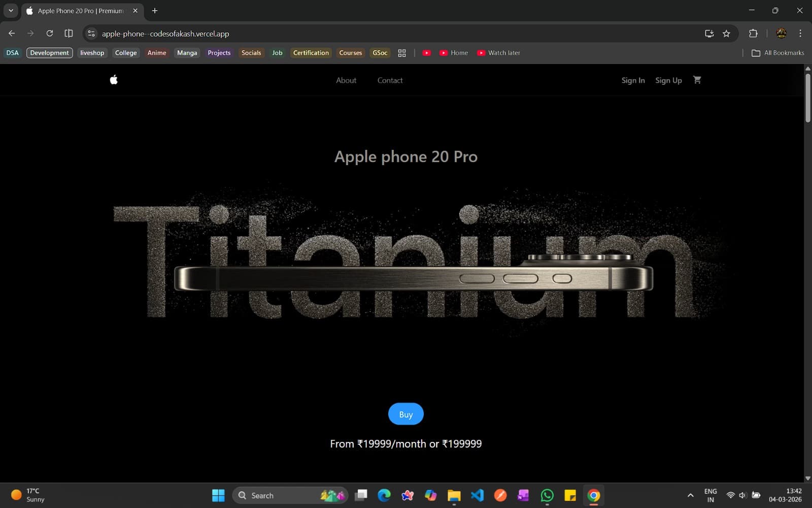Open the Projects bookmark folder
The height and width of the screenshot is (508, 812).
click(219, 53)
